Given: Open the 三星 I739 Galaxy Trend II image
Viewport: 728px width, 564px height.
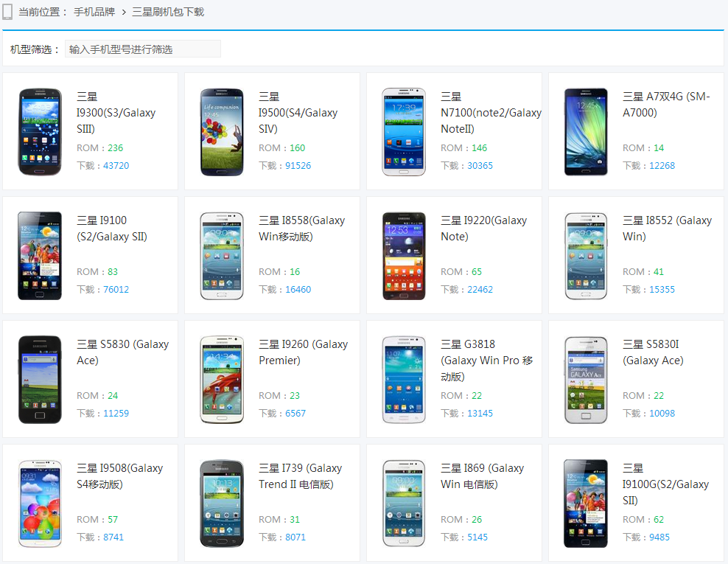Looking at the screenshot, I should coord(222,504).
